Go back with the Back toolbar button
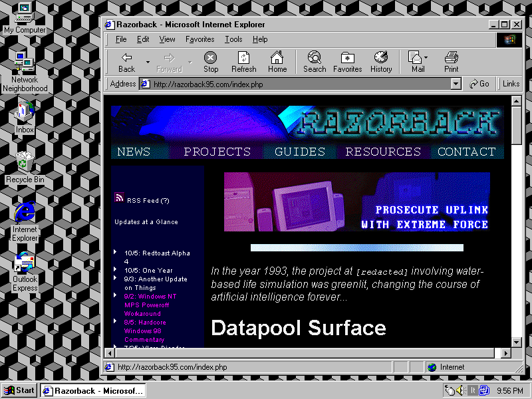The width and height of the screenshot is (532, 399). pyautogui.click(x=126, y=62)
